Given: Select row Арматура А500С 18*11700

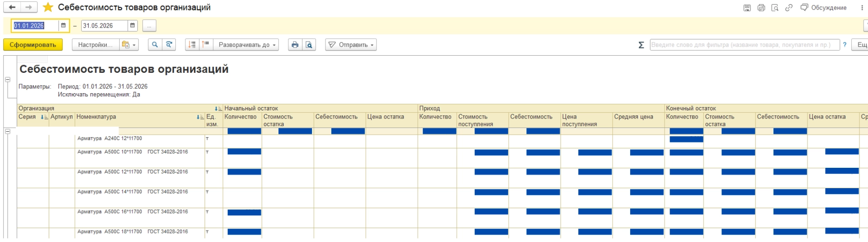Looking at the screenshot, I should click(132, 232).
